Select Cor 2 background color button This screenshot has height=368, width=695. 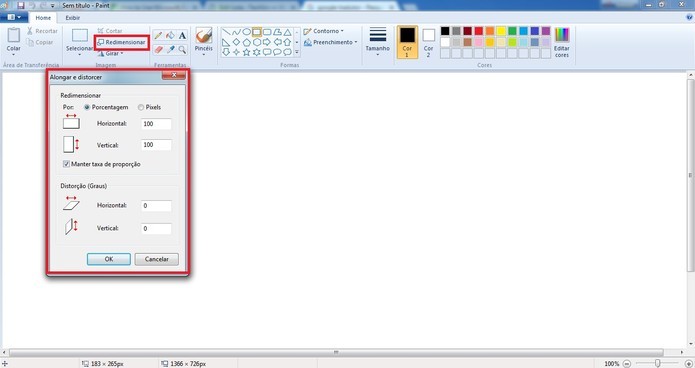tap(428, 42)
